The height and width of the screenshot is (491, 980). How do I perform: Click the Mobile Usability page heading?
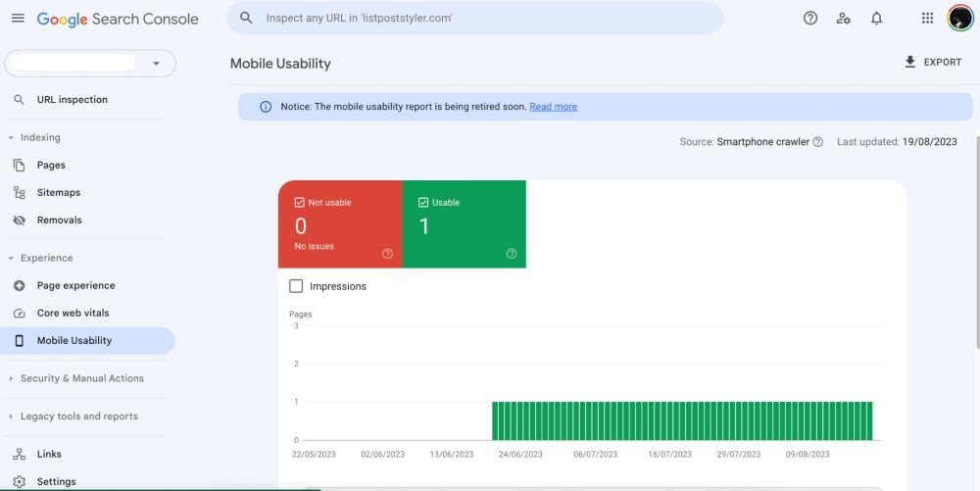pyautogui.click(x=280, y=63)
